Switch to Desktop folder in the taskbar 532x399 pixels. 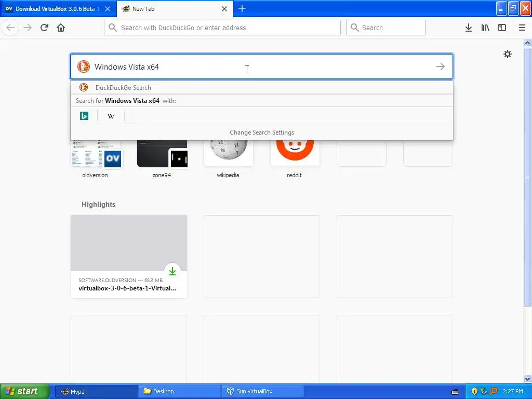[179, 391]
